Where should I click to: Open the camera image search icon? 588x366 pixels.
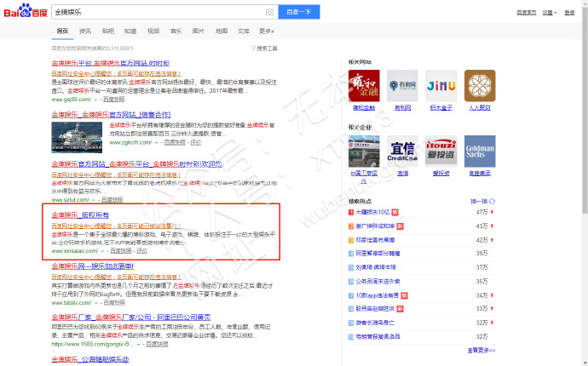pos(269,12)
